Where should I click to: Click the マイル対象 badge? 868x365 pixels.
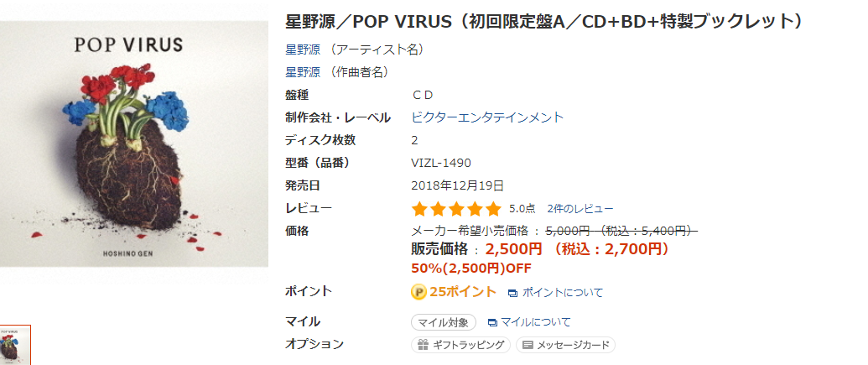[x=444, y=322]
